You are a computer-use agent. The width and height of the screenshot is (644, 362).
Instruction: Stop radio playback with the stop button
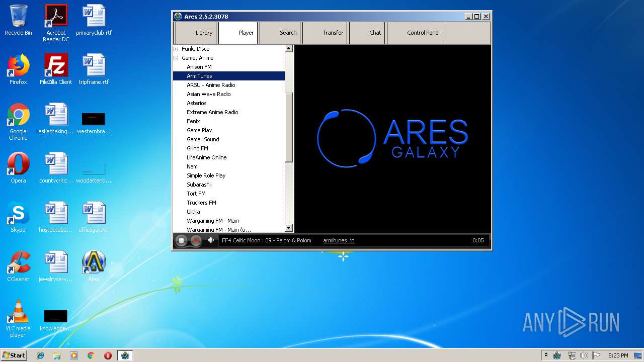182,241
